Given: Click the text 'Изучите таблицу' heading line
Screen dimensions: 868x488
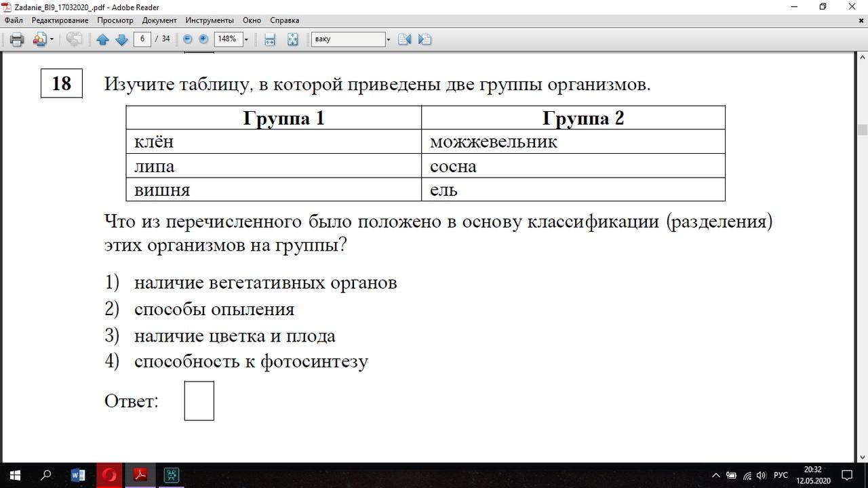Looking at the screenshot, I should (378, 84).
